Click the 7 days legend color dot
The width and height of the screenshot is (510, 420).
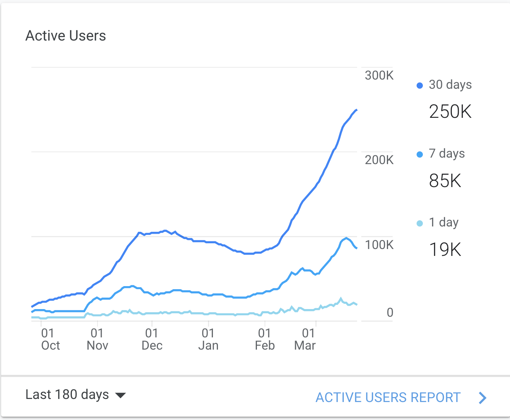pos(420,154)
